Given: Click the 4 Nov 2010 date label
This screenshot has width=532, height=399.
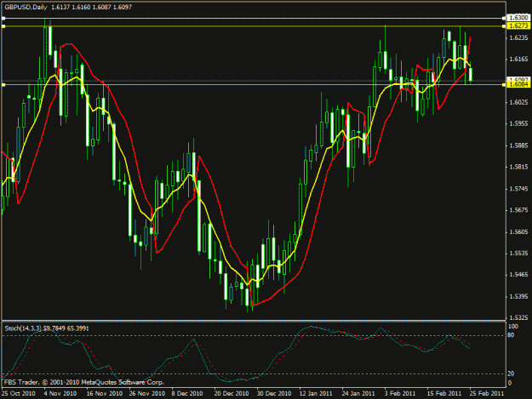Looking at the screenshot, I should pyautogui.click(x=60, y=393).
